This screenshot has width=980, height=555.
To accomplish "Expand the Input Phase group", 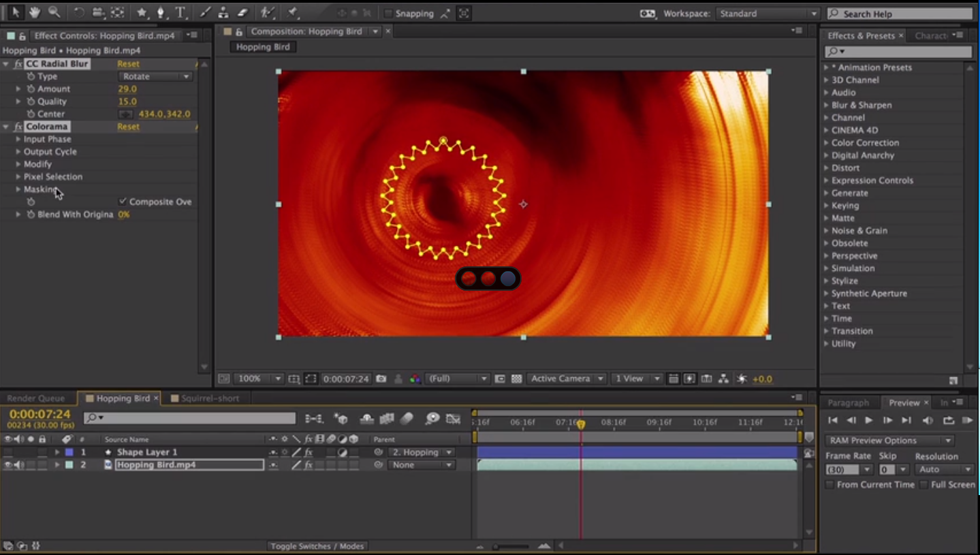I will (18, 139).
